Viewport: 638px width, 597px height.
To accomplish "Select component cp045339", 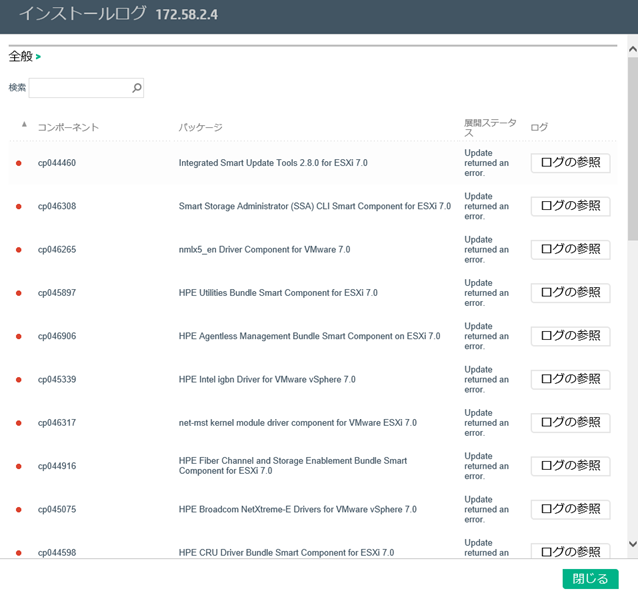I will [x=57, y=380].
